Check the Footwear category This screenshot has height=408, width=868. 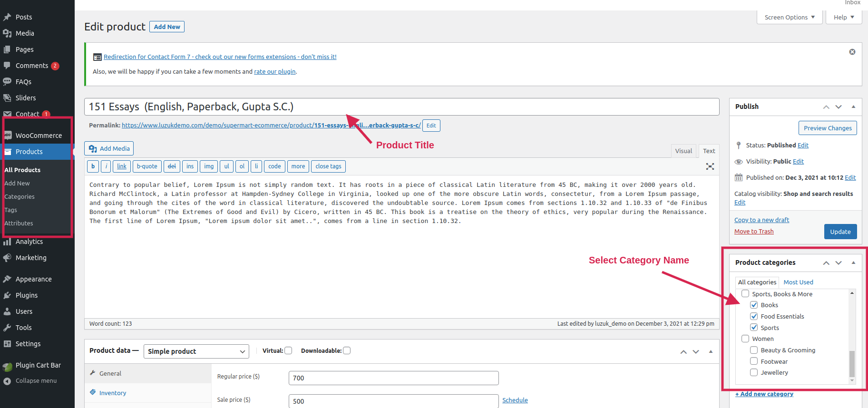pos(754,361)
